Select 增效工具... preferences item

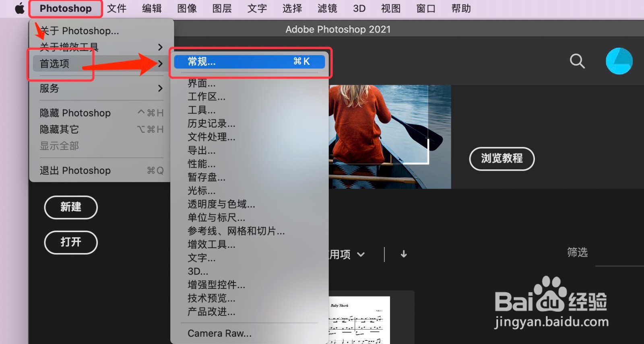pos(250,245)
